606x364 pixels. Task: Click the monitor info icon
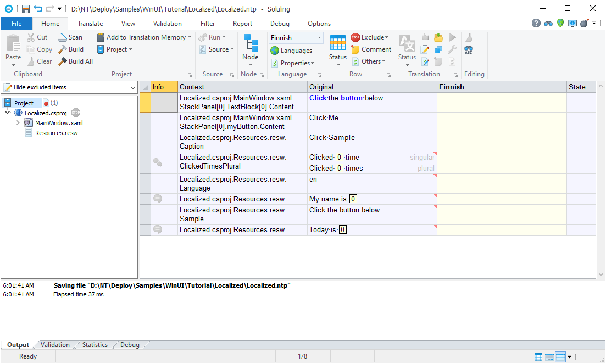pos(572,24)
